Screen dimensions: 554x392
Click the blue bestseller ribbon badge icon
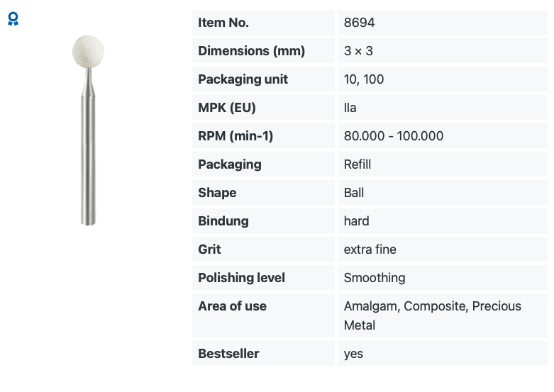click(13, 18)
